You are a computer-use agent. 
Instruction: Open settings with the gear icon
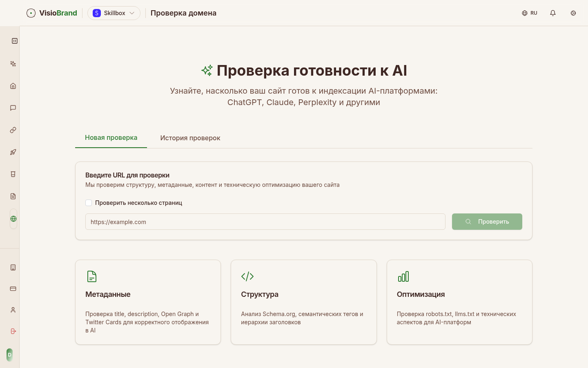pos(573,13)
